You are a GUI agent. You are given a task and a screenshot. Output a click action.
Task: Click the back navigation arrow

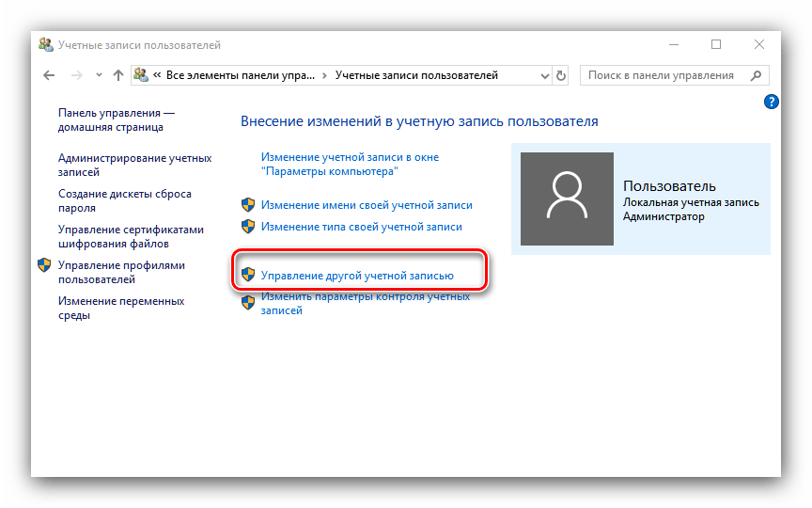49,75
